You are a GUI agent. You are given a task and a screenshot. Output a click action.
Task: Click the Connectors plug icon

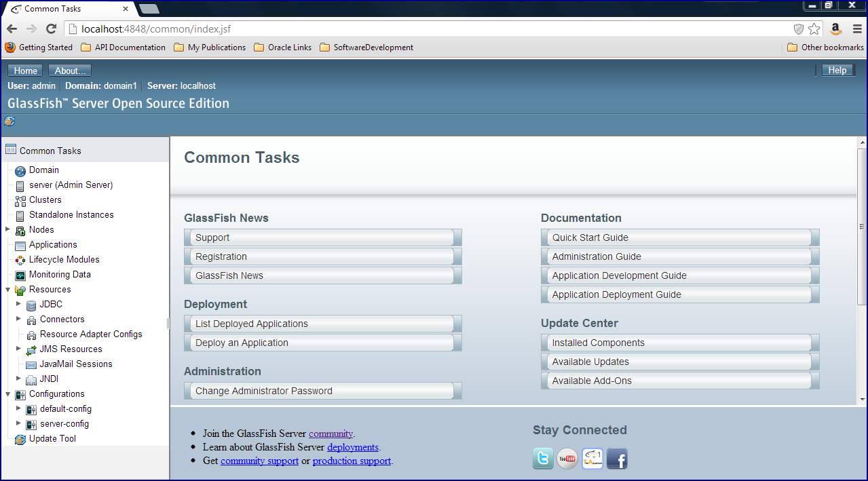point(31,320)
